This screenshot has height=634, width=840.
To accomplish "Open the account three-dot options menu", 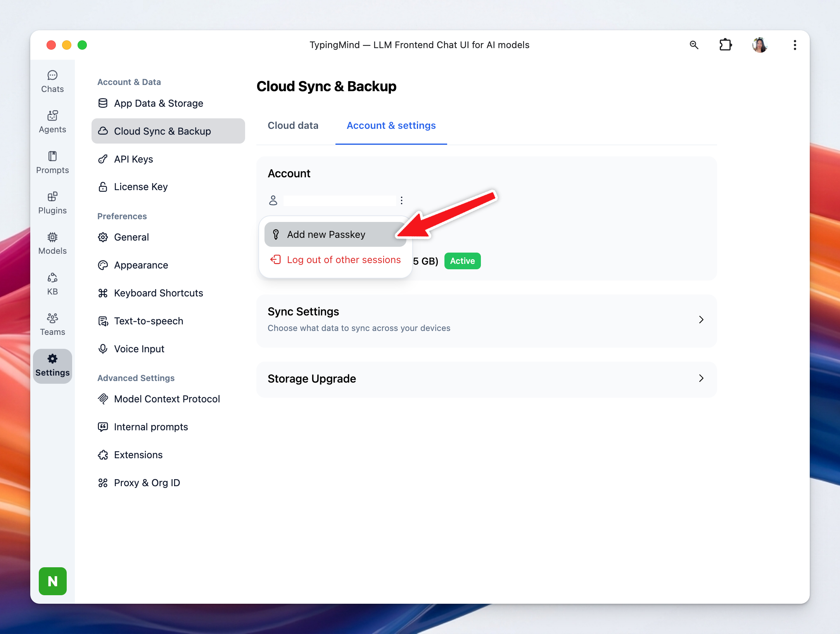I will tap(401, 200).
